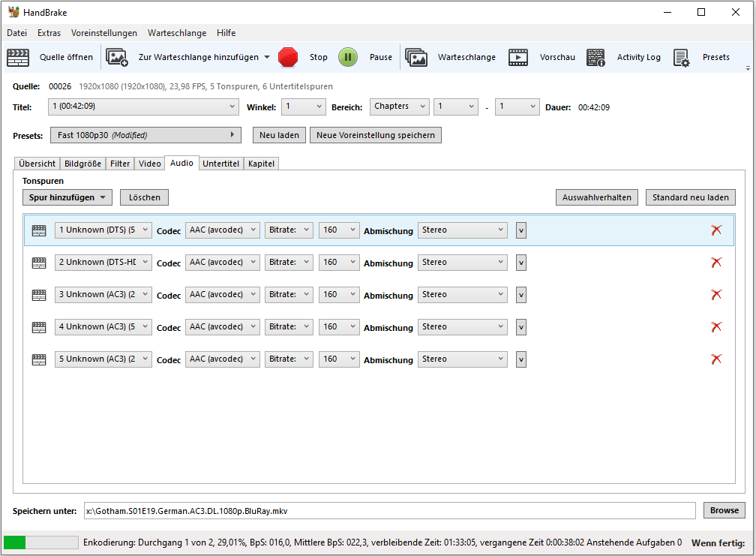Open the Abmischung Stereo dropdown for track 4
The height and width of the screenshot is (556, 756).
click(462, 327)
